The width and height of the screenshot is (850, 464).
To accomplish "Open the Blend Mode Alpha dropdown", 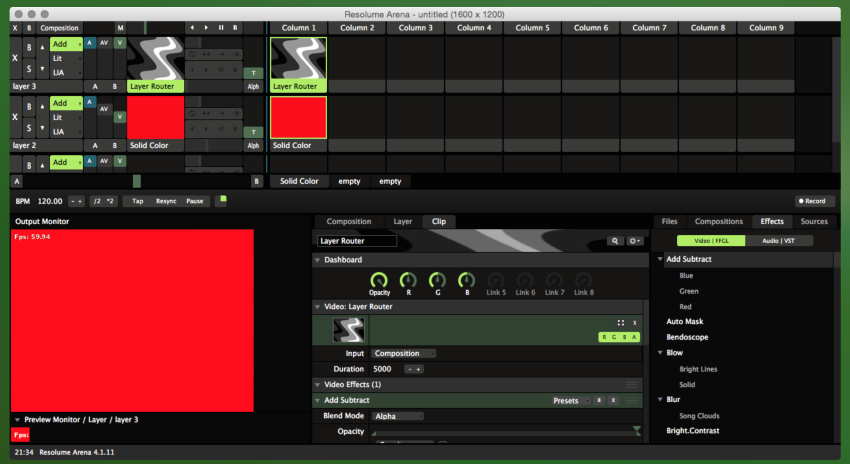I will (397, 416).
